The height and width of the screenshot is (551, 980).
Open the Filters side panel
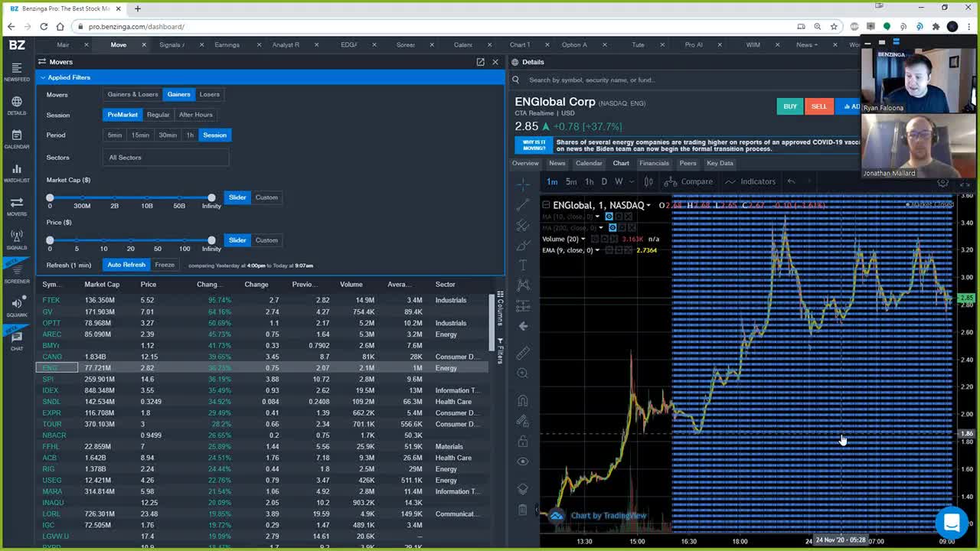tap(500, 350)
